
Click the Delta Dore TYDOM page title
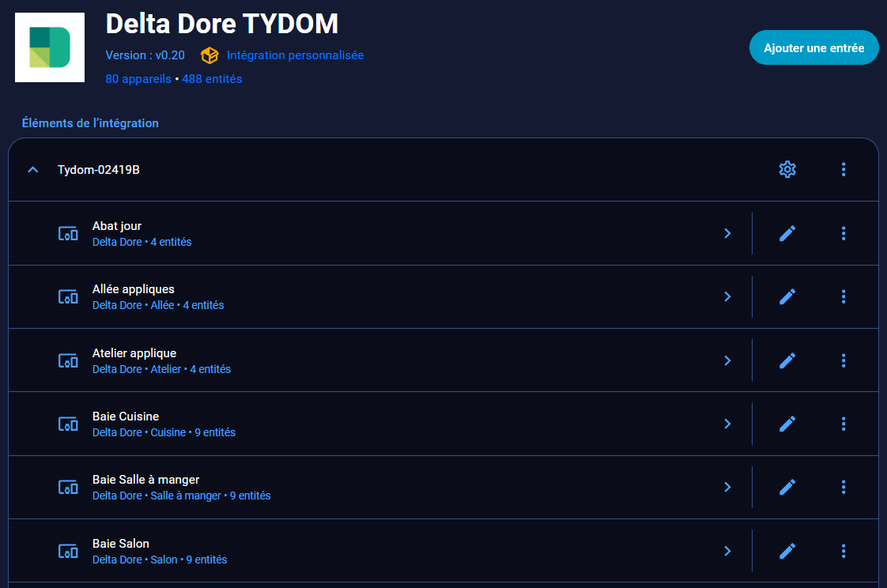[x=221, y=24]
